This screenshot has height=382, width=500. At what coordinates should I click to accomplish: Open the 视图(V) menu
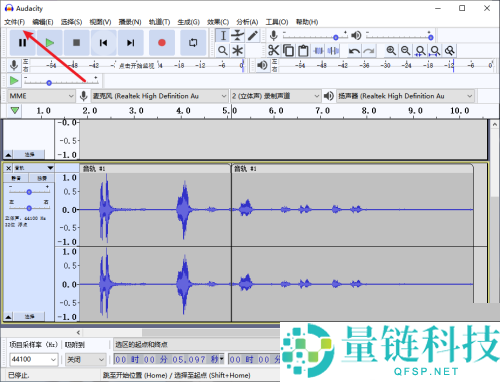click(100, 22)
